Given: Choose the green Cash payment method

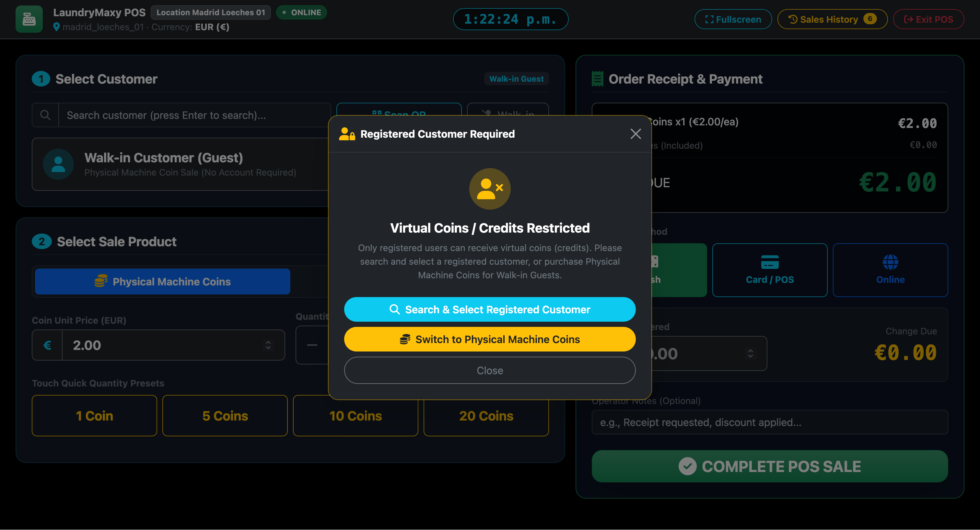Looking at the screenshot, I should click(679, 270).
